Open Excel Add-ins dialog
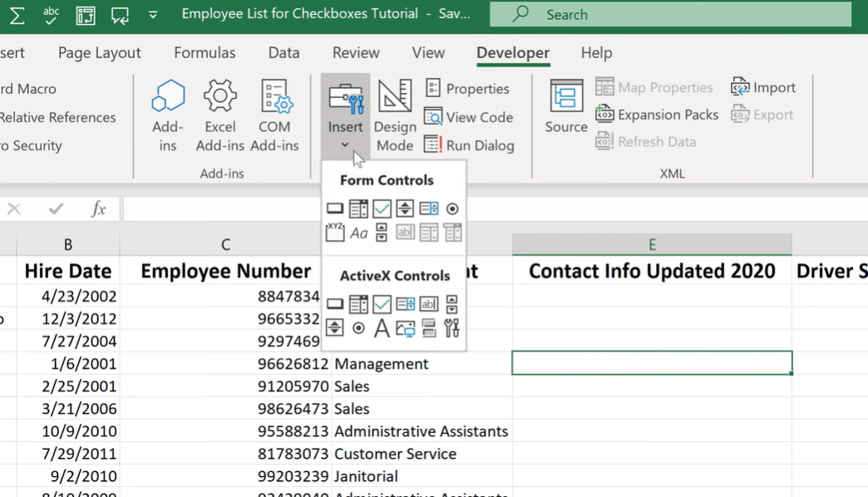 (x=219, y=116)
